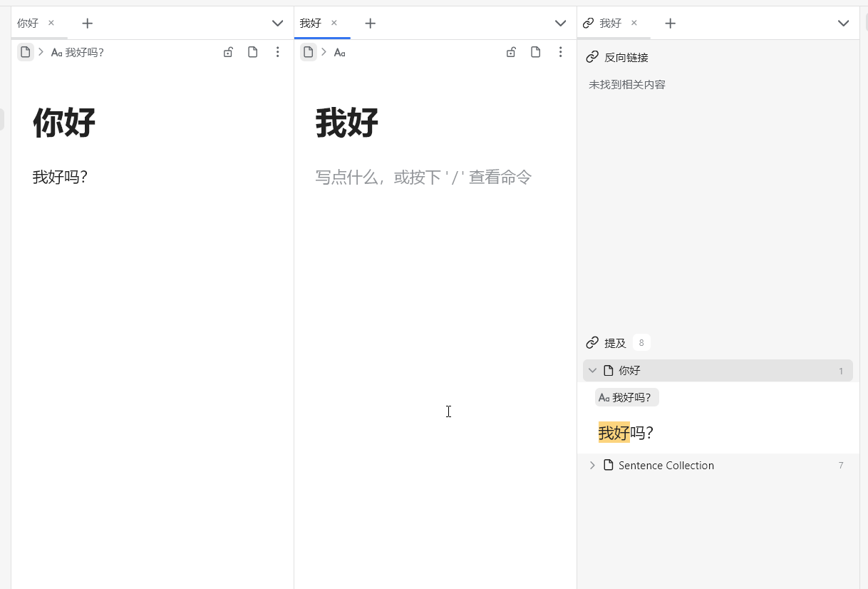Click document icon in 我好 breadcrumb
This screenshot has height=589, width=868.
pyautogui.click(x=309, y=52)
